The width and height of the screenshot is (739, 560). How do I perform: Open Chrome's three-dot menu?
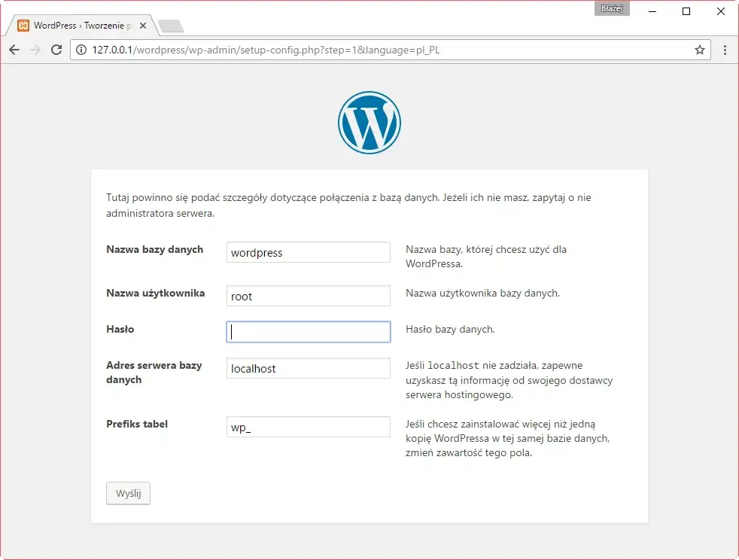(724, 50)
